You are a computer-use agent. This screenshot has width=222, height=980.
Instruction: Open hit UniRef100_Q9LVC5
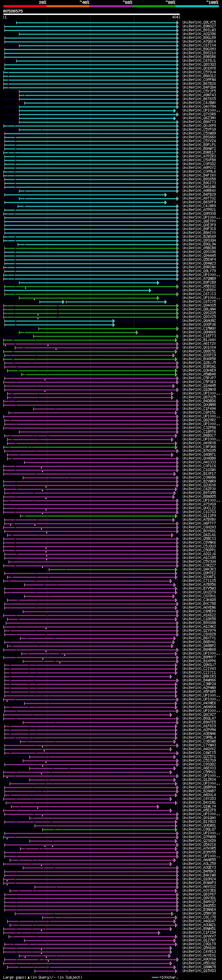coord(199,23)
